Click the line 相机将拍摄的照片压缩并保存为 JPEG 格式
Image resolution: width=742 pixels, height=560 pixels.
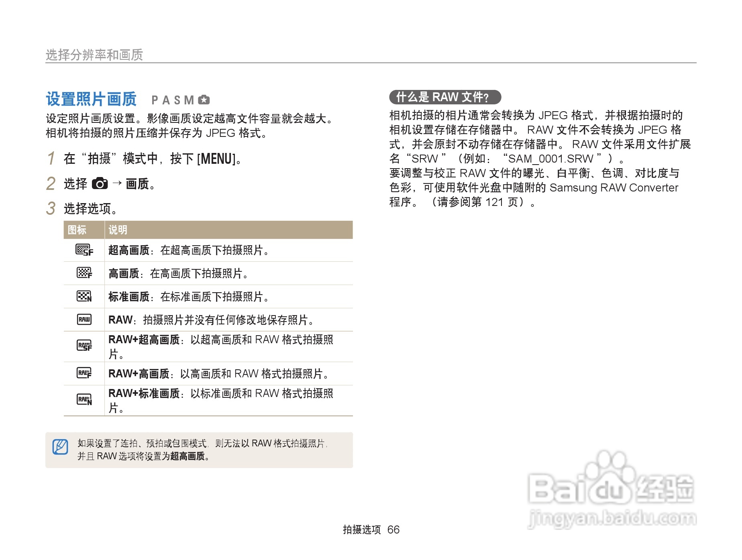click(x=157, y=133)
